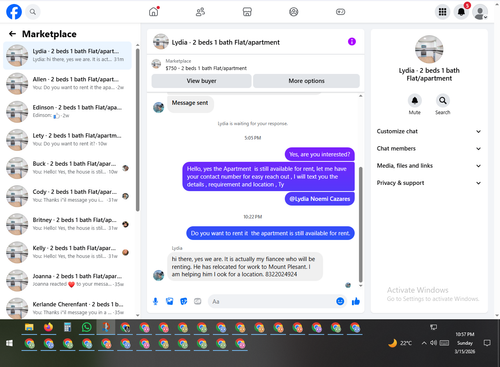This screenshot has height=367, width=500.
Task: Open the Lydia conversation in the list
Action: [x=67, y=55]
